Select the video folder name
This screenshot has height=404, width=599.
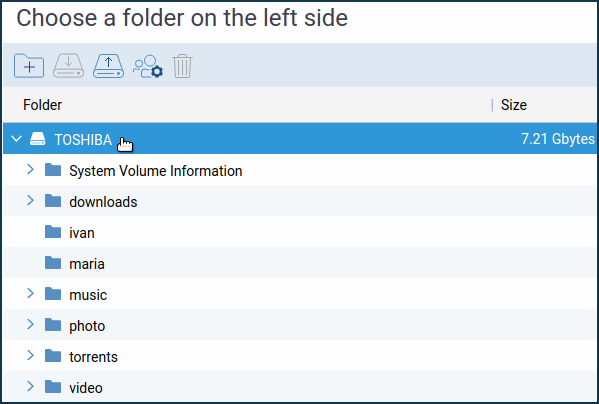86,388
